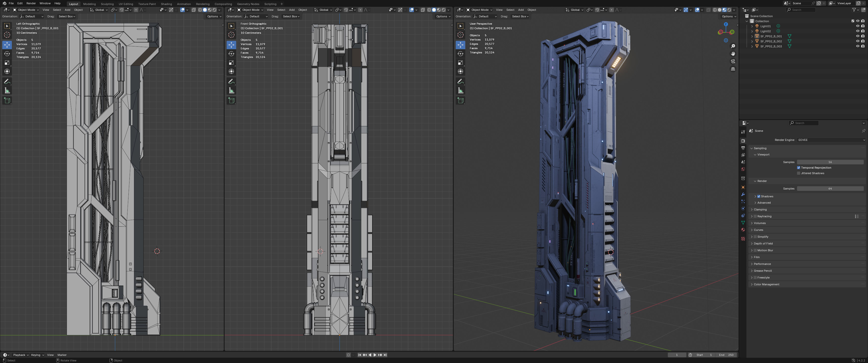
Task: Uncheck Temporal Reprojection checkbox
Action: tap(799, 168)
